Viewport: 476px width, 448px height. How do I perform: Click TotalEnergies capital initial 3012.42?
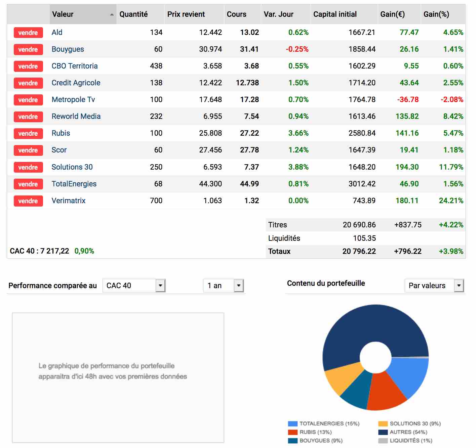[x=362, y=184]
